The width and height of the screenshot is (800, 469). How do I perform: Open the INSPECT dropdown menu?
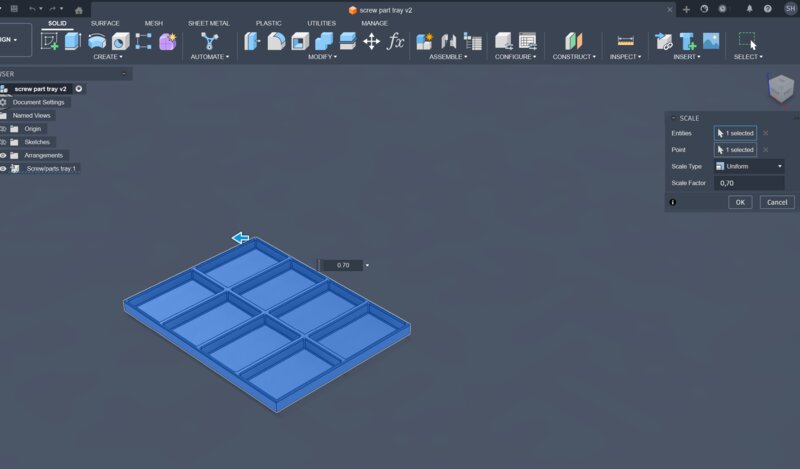626,57
